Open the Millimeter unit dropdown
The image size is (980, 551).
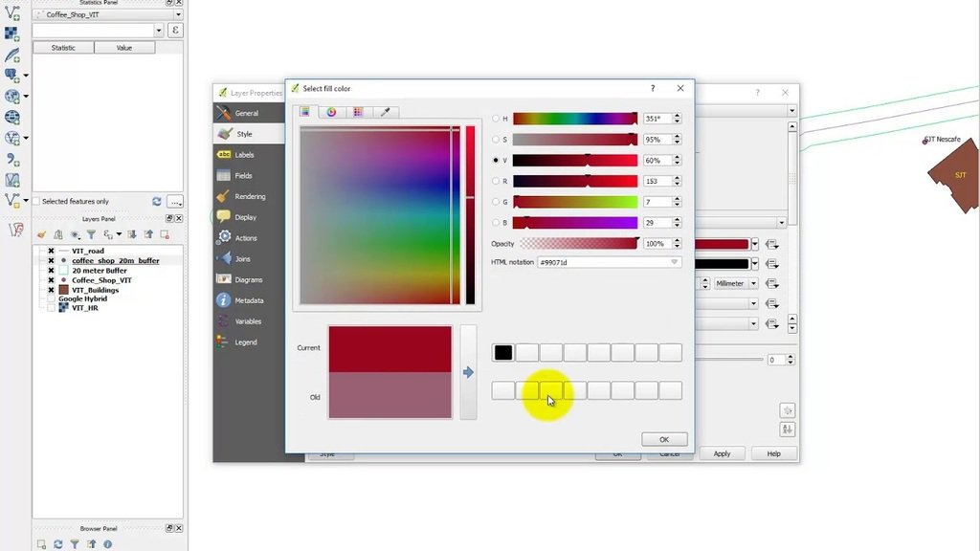(736, 283)
